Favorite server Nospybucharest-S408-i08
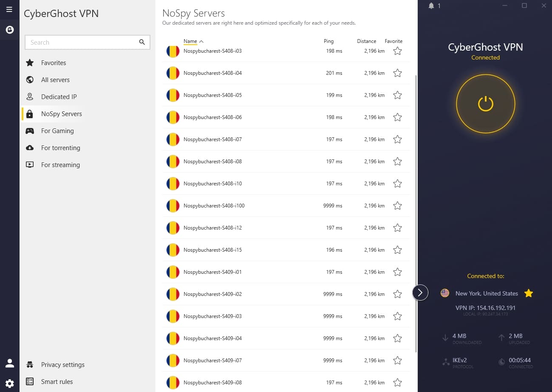Image resolution: width=552 pixels, height=392 pixels. 397,162
